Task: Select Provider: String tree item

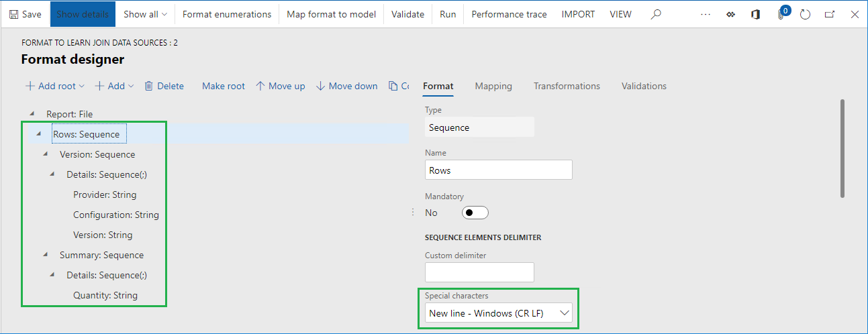Action: click(105, 194)
